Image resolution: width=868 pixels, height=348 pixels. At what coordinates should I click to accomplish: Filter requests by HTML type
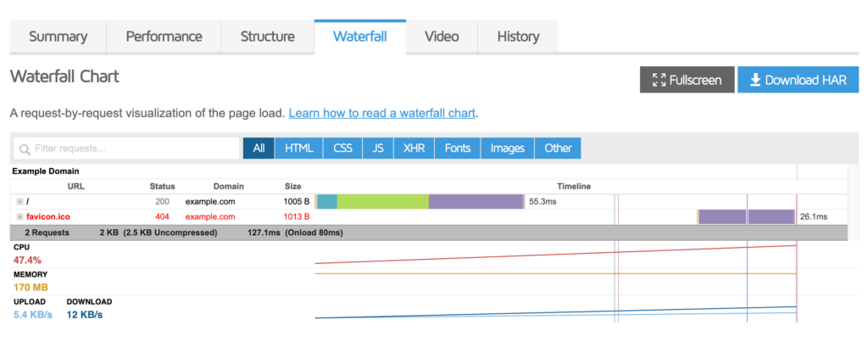[x=298, y=149]
